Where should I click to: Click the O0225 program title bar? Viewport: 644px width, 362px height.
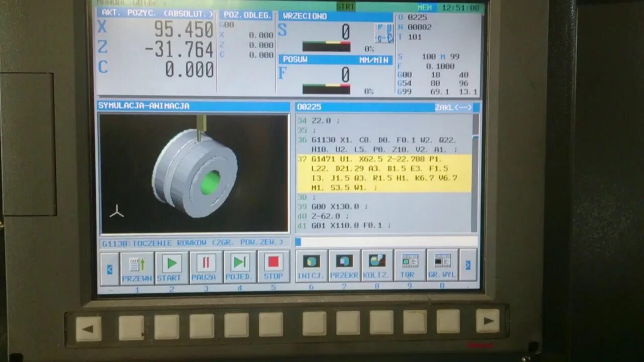387,107
